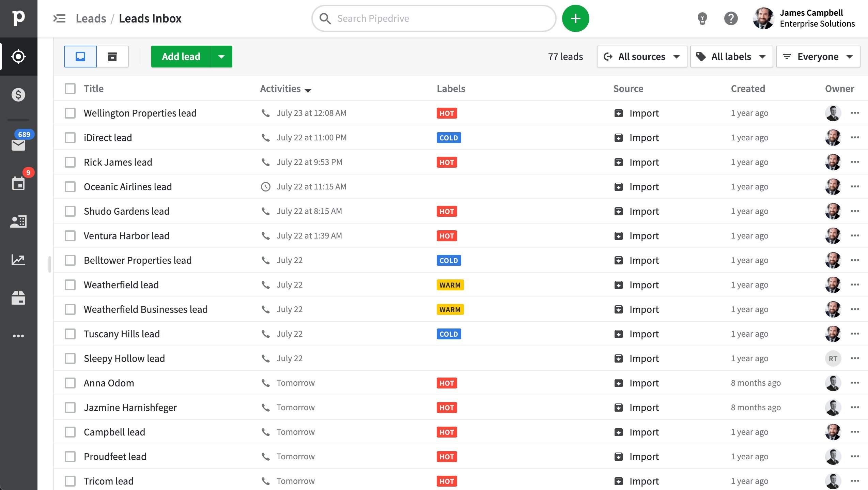Click inside the Search Pipedrive field
Viewport: 868px width, 490px height.
433,18
